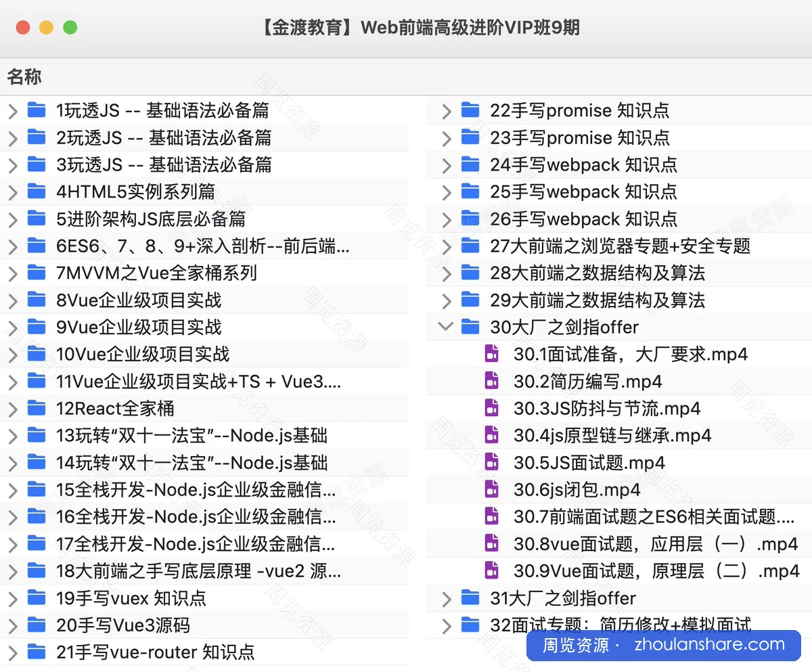
Task: Click folder icon of 20手写Vue3源码
Action: 36,625
